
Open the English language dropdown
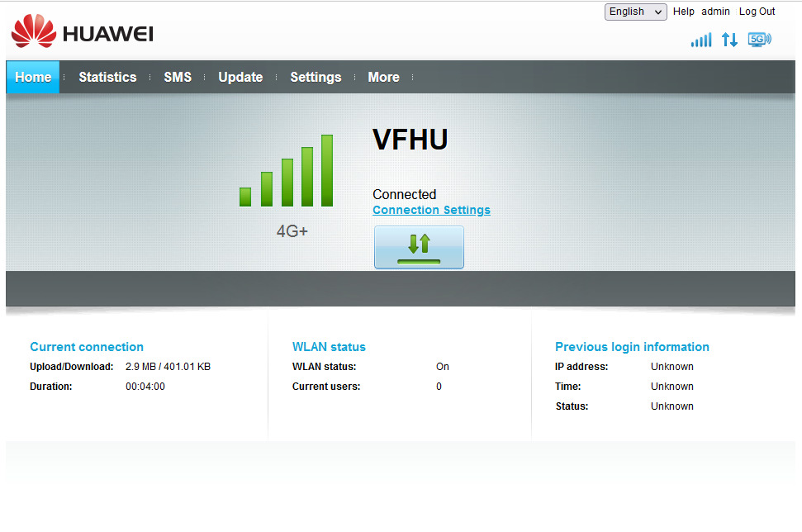click(636, 12)
